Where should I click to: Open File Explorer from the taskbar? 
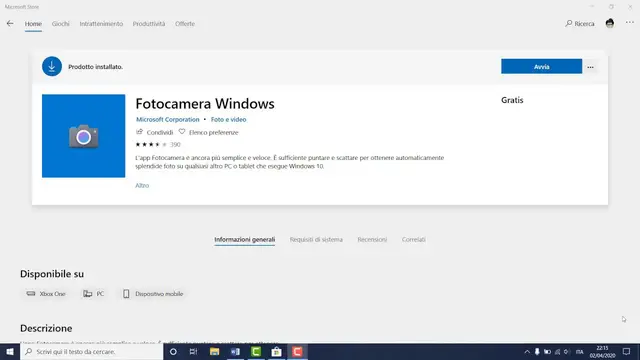[x=214, y=351]
